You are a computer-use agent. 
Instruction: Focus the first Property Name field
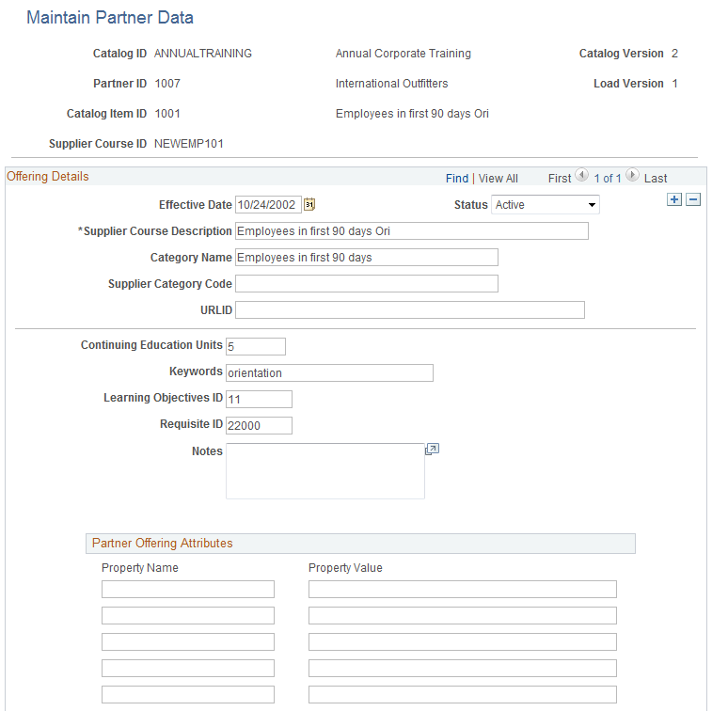188,589
